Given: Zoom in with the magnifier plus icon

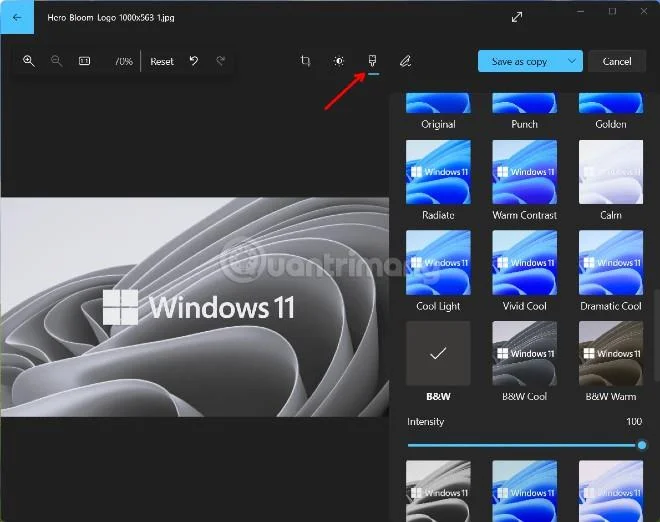Looking at the screenshot, I should coord(29,61).
